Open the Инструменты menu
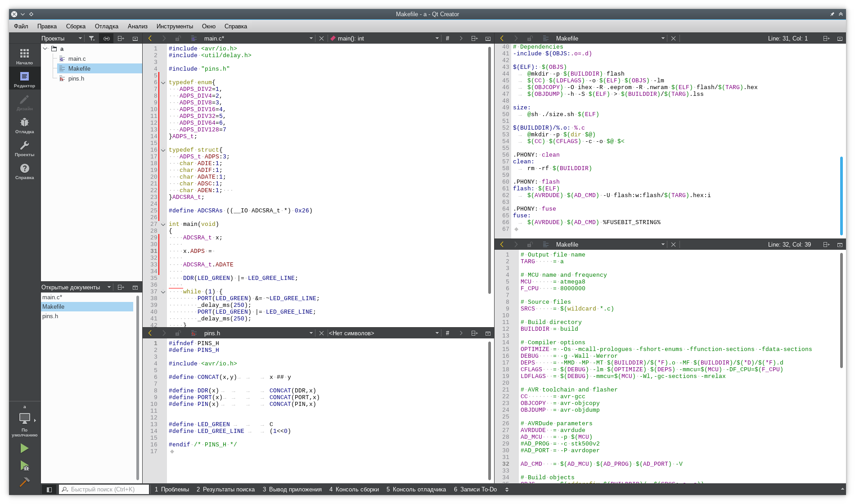 coord(175,27)
